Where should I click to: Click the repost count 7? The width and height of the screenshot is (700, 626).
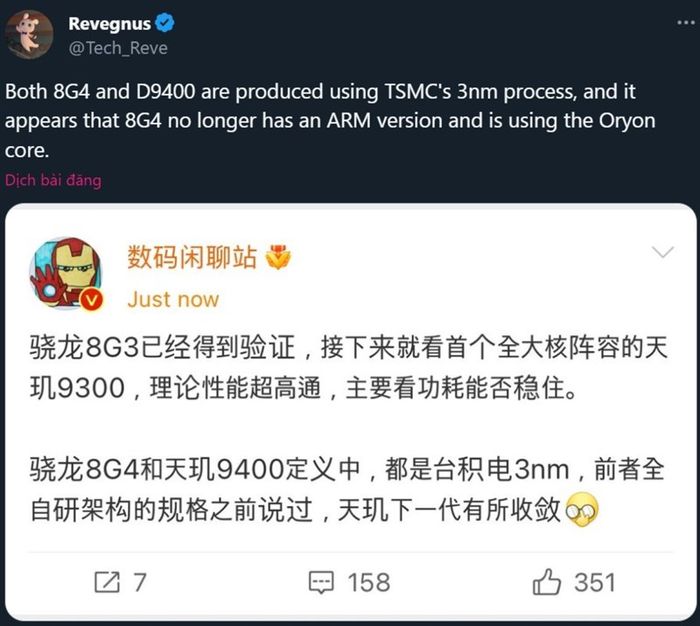140,582
